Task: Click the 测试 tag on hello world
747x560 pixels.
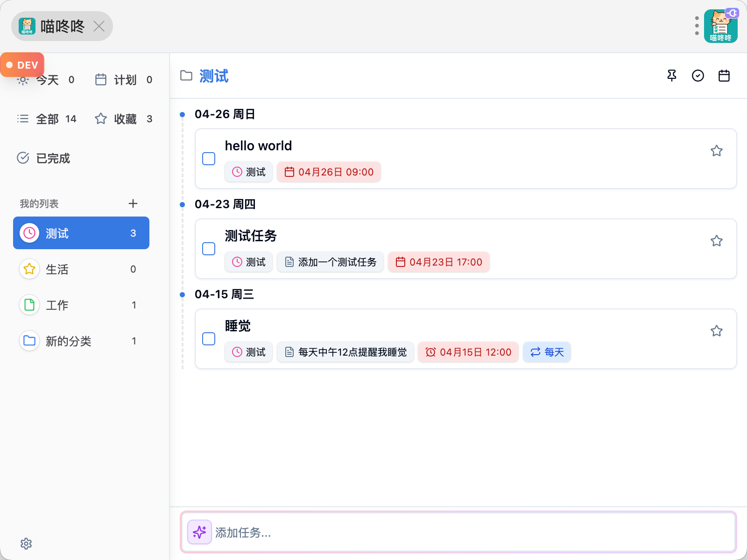Action: coord(249,172)
